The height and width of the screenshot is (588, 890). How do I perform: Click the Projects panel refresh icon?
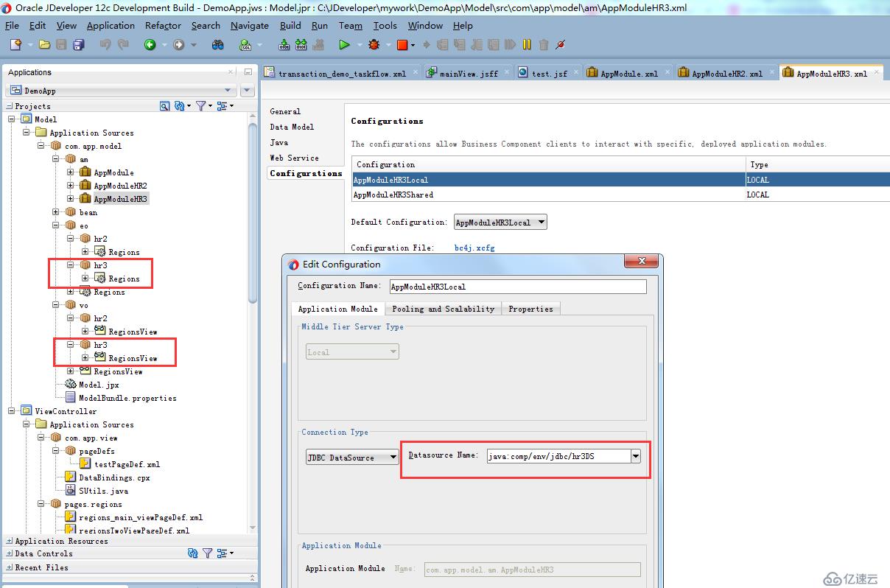[x=178, y=106]
